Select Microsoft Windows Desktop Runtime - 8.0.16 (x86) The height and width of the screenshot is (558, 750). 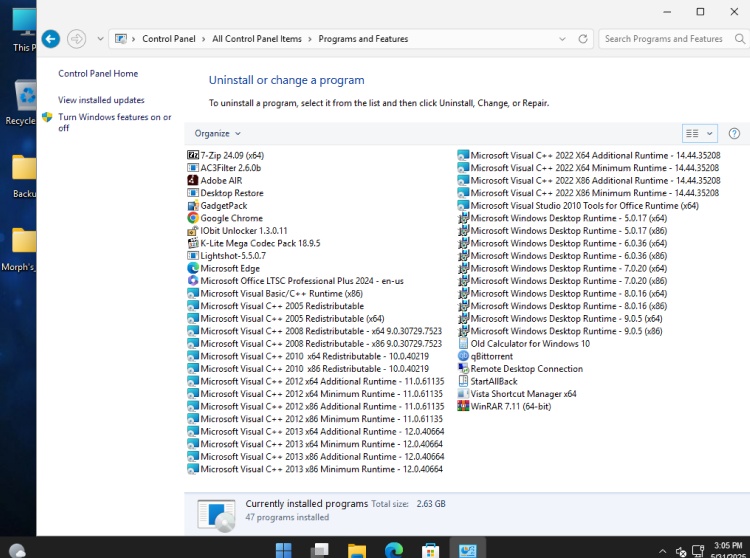(562, 306)
